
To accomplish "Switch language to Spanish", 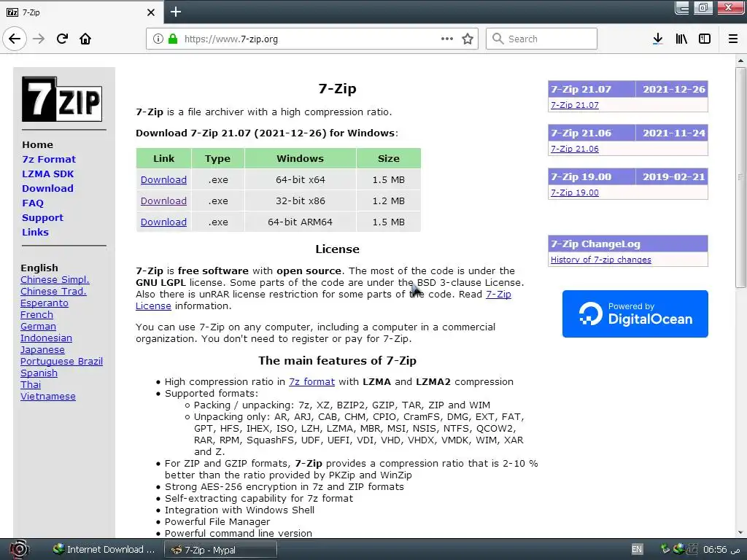I will click(39, 373).
